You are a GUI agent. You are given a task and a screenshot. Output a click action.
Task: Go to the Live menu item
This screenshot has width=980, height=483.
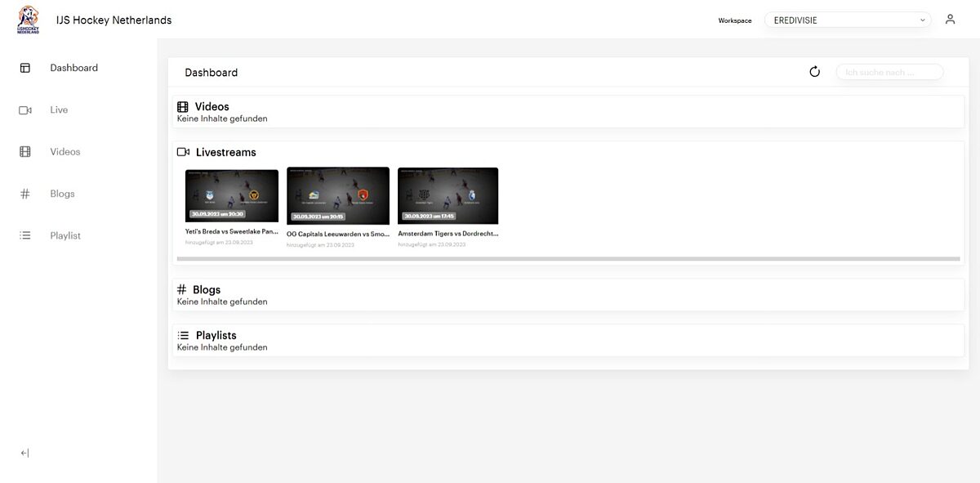59,110
